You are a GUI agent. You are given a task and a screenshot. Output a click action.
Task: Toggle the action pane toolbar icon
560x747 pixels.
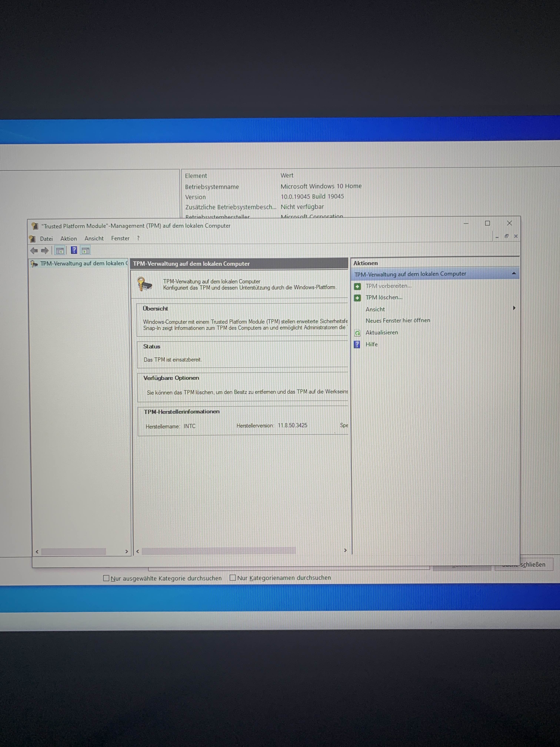pyautogui.click(x=86, y=251)
